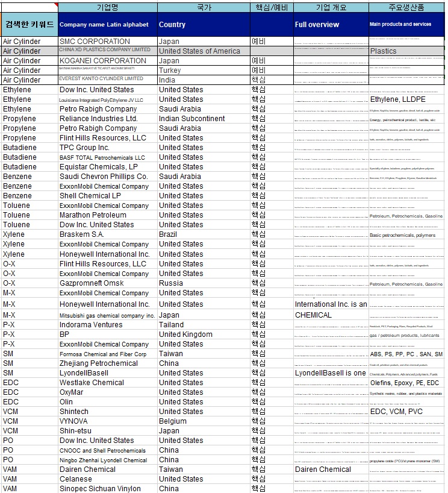Select 'ABS, PS, PP, PC , SAN, SM' cell
Viewport: 448px width, 493px height.
tap(406, 354)
